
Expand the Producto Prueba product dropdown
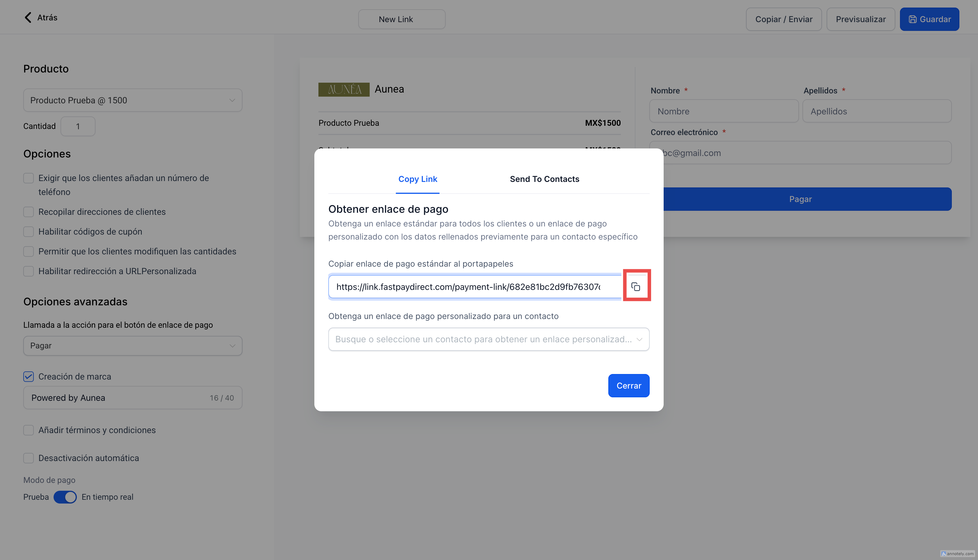pyautogui.click(x=132, y=100)
